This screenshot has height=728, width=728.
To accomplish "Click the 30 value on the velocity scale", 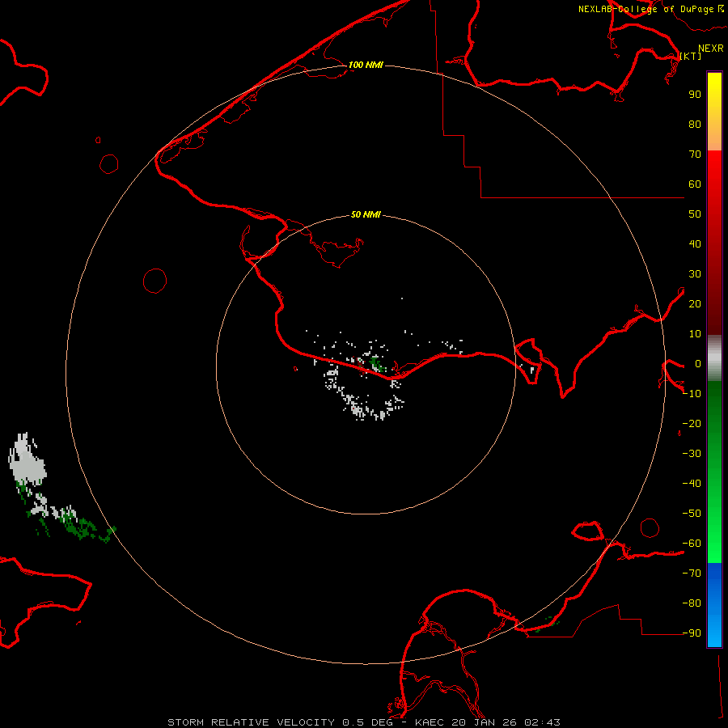I will coord(695,274).
